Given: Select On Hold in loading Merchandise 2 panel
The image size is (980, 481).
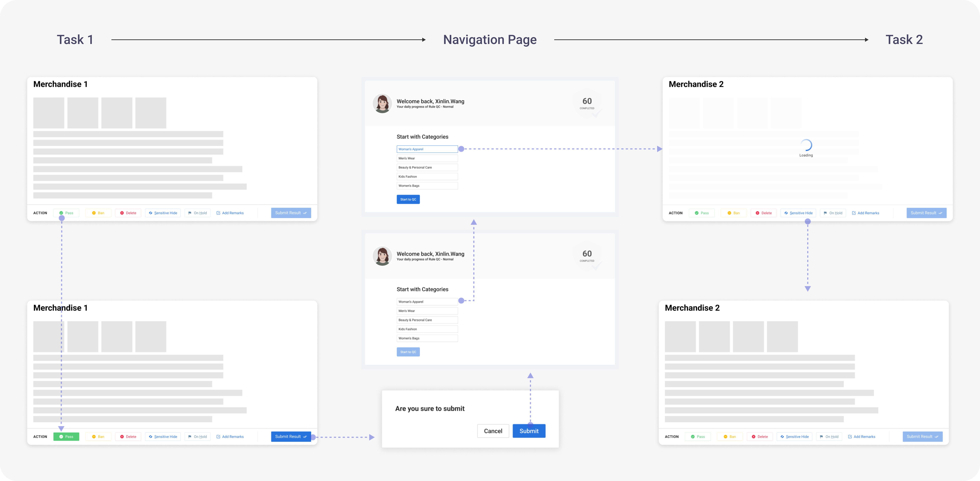Looking at the screenshot, I should tap(833, 213).
